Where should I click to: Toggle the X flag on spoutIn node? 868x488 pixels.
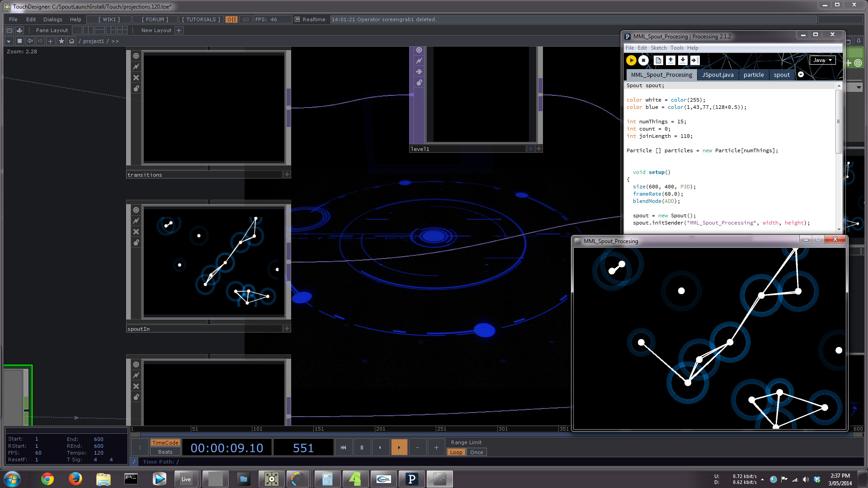pyautogui.click(x=136, y=232)
